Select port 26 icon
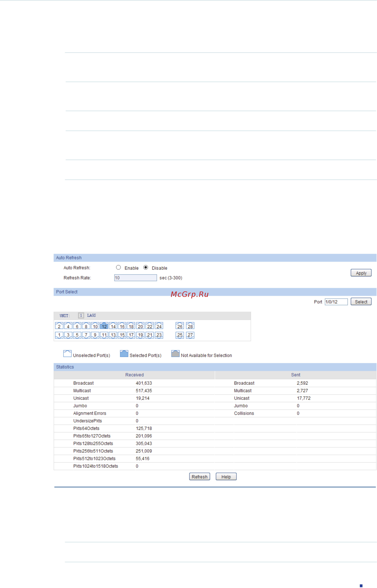 (180, 326)
